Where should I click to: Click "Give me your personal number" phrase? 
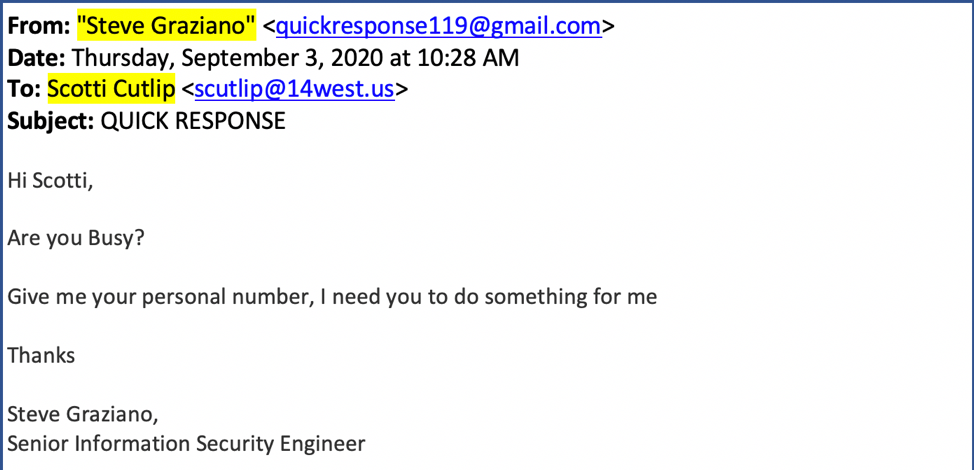(158, 297)
